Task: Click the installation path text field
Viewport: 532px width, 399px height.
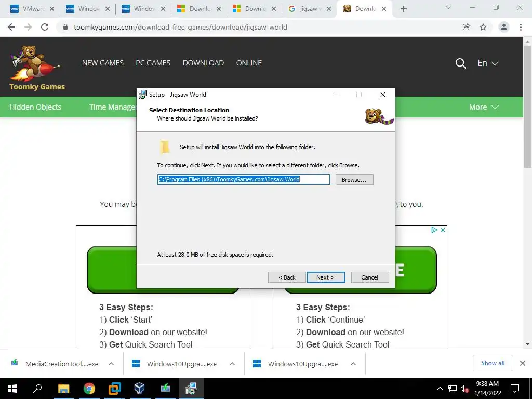Action: click(x=244, y=179)
